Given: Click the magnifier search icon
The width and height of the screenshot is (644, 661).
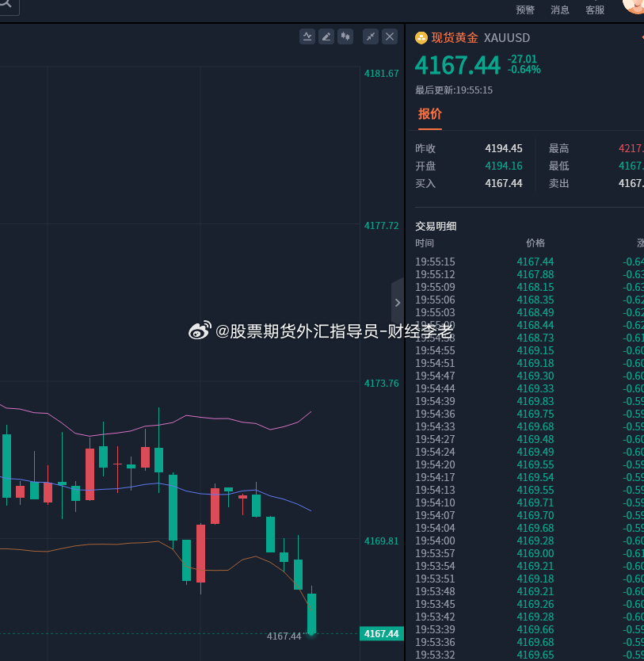Looking at the screenshot, I should point(6,4).
